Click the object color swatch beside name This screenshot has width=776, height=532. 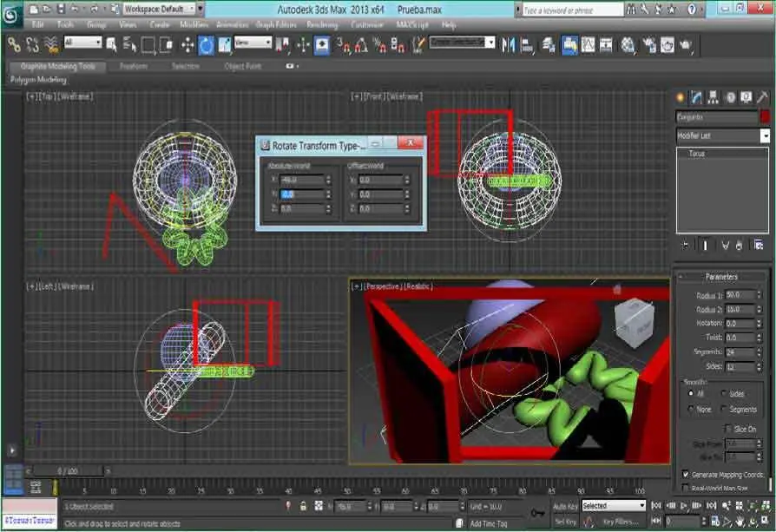(x=765, y=117)
